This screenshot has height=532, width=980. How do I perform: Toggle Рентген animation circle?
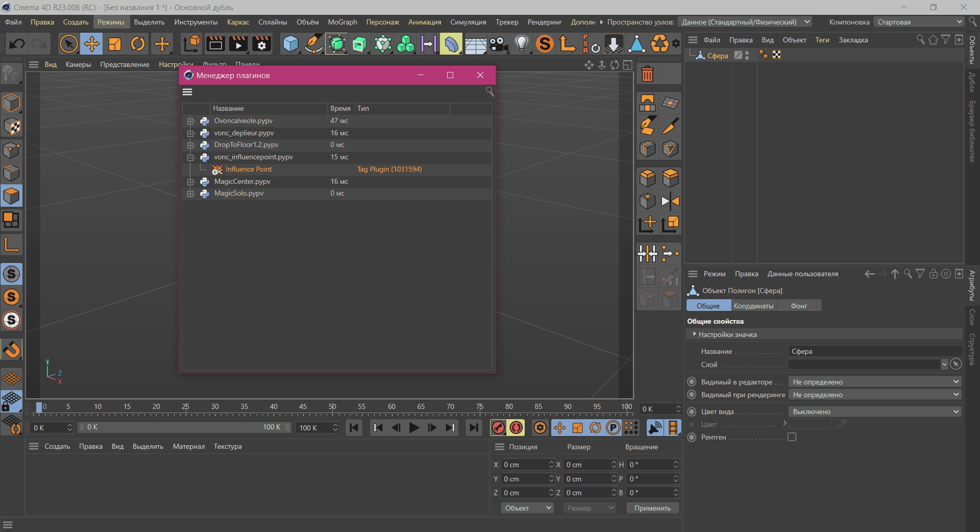(x=692, y=437)
